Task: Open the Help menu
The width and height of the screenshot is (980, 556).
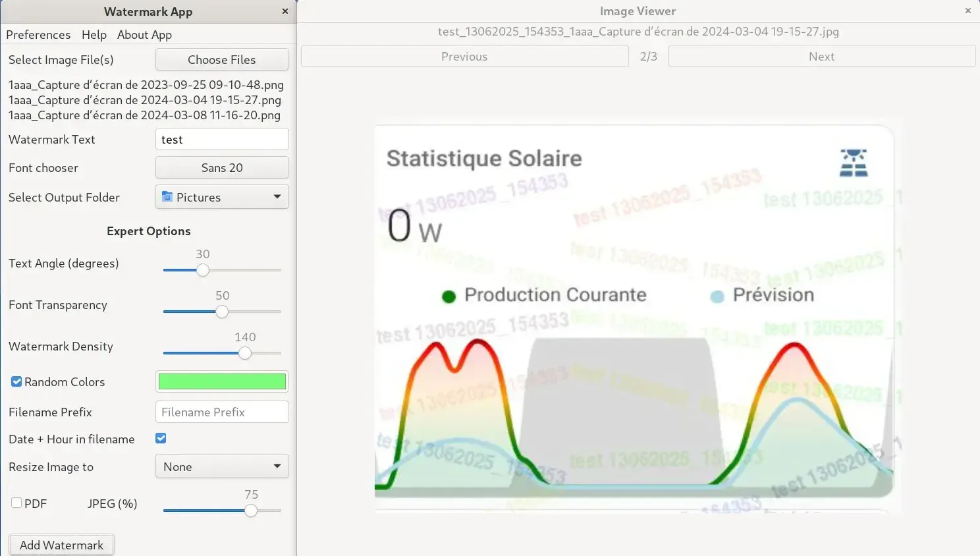Action: [x=94, y=35]
